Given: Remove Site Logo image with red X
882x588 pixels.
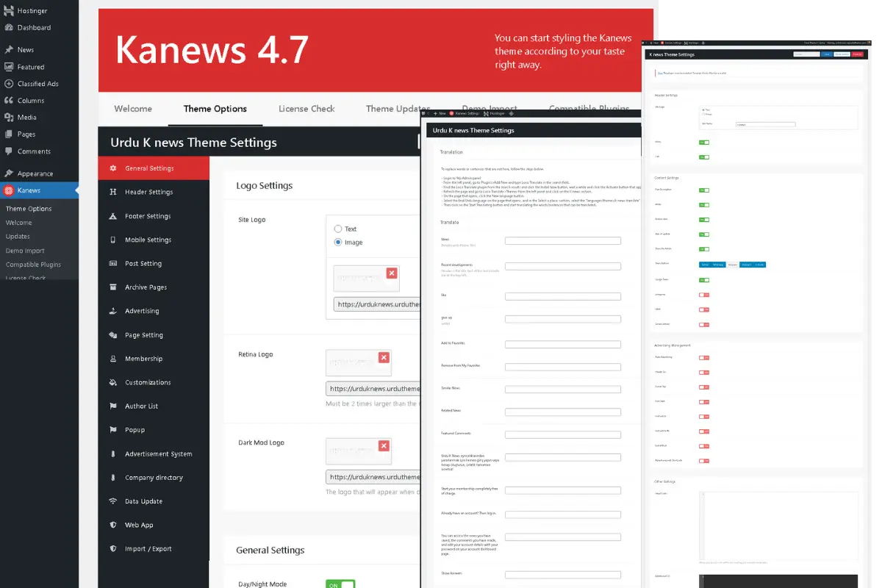Looking at the screenshot, I should [391, 273].
